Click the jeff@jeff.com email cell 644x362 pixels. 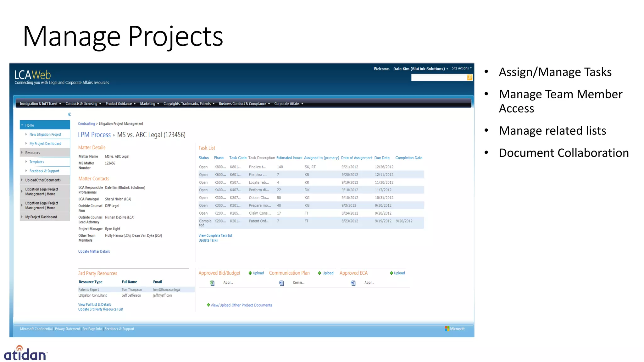[x=162, y=295]
